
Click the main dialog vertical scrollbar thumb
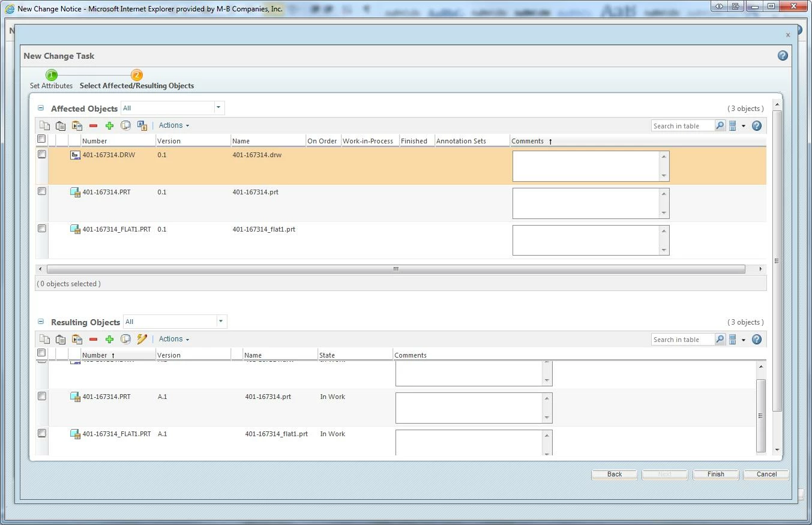(x=777, y=261)
